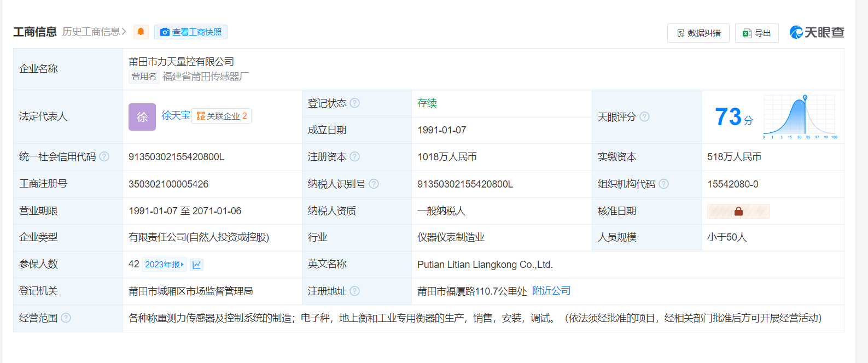This screenshot has height=363, width=868.
Task: Click the 天眼查 logo
Action: [817, 33]
